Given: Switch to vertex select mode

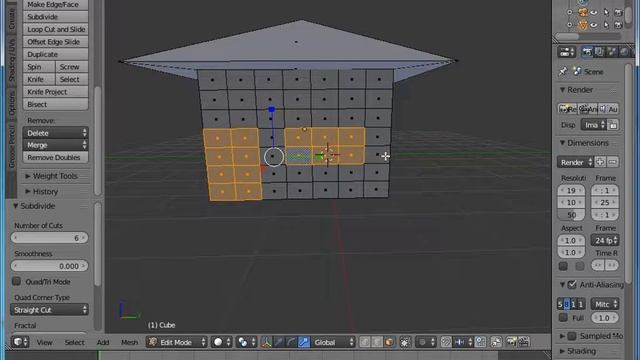Looking at the screenshot, I should 365,342.
